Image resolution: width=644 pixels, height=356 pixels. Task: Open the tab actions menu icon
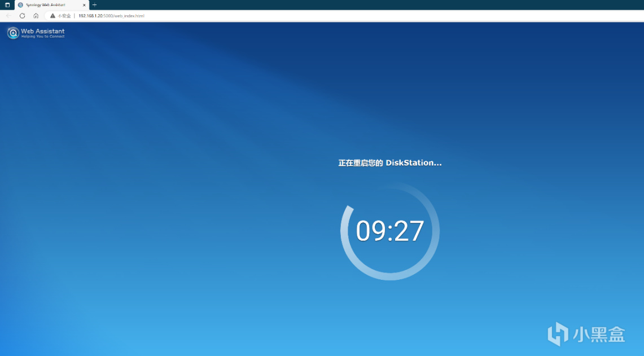point(7,5)
